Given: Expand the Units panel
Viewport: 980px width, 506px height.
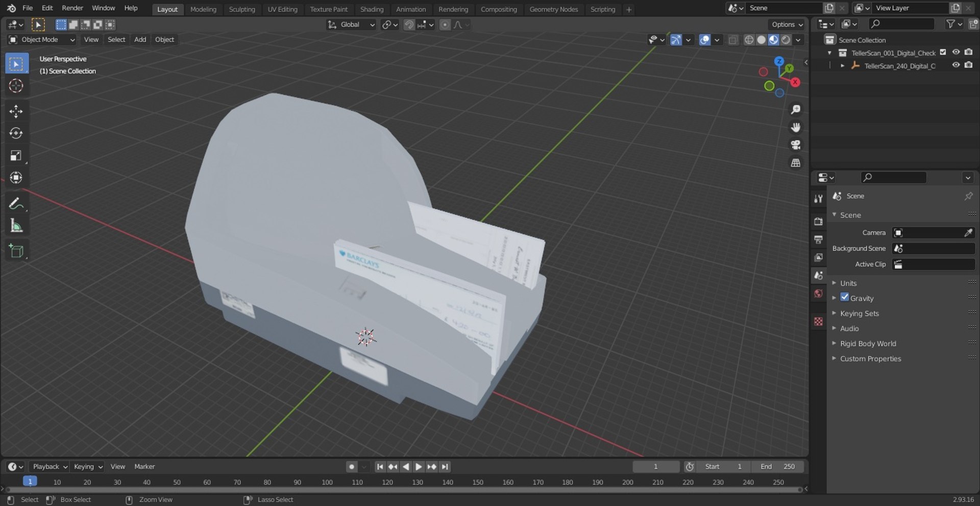Looking at the screenshot, I should (x=848, y=283).
